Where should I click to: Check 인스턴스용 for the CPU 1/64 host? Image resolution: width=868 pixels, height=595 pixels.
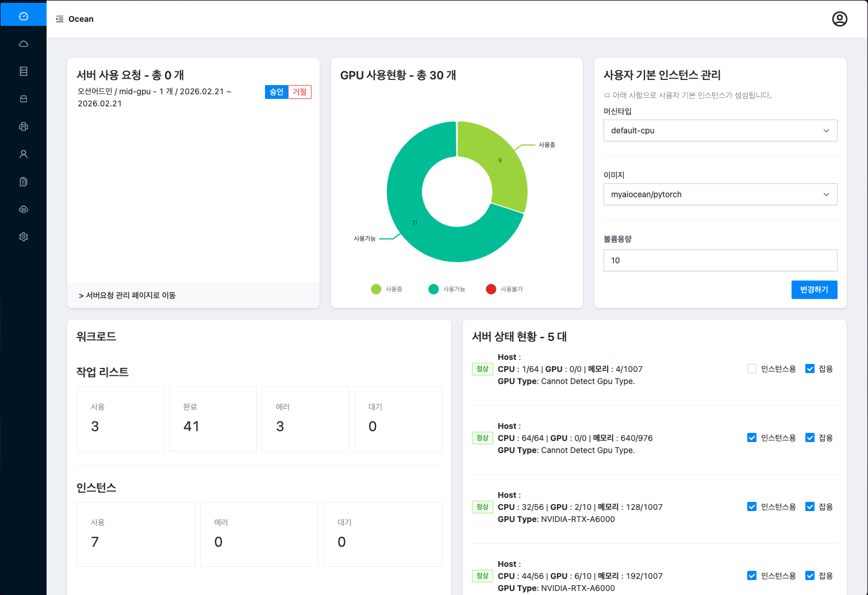coord(752,368)
